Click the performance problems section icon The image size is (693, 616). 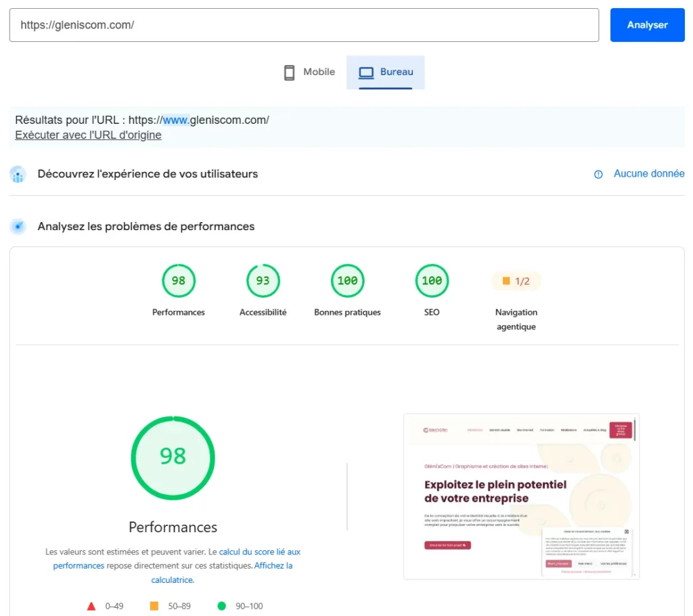(18, 227)
